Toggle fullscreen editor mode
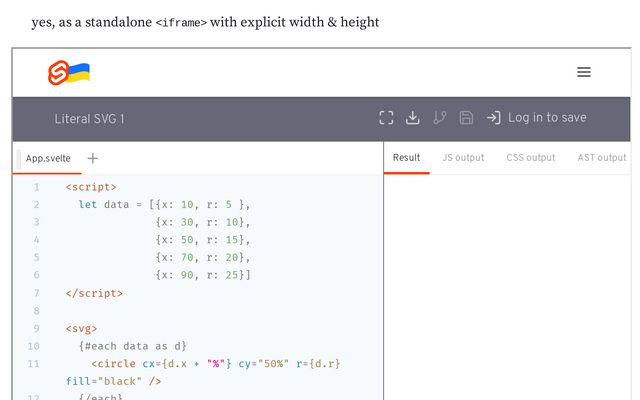Screen dimensions: 640x400 click(387, 118)
